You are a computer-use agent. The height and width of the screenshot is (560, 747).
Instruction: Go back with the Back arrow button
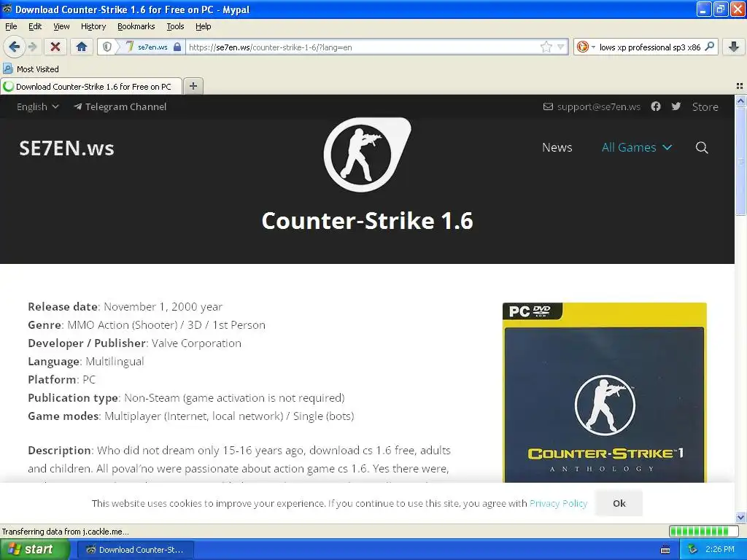tap(14, 47)
